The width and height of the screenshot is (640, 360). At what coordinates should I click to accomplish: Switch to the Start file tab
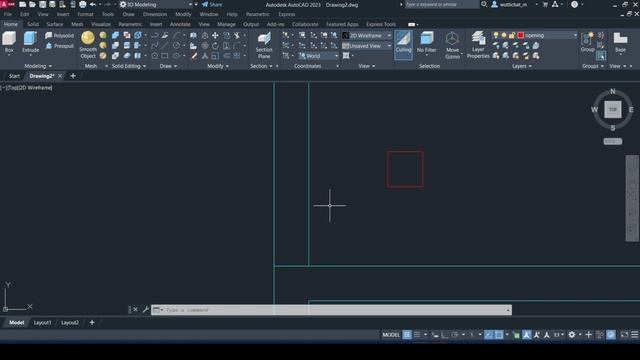click(x=14, y=76)
